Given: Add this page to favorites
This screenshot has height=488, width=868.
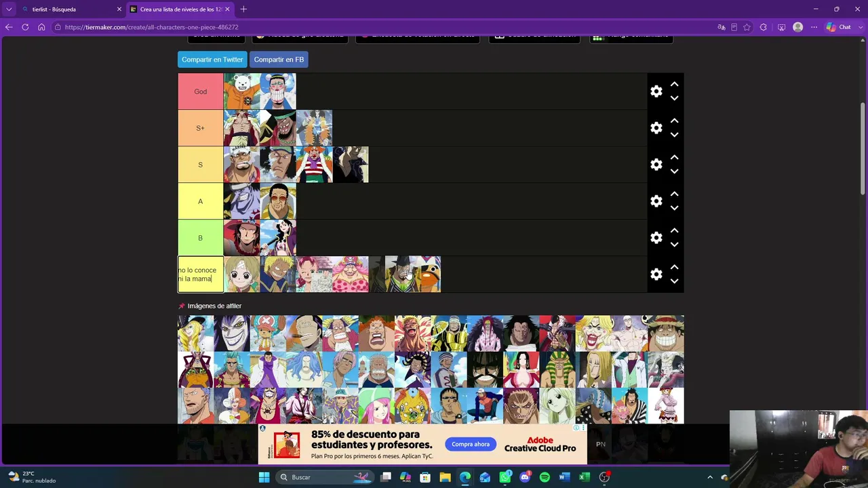Looking at the screenshot, I should pyautogui.click(x=747, y=27).
